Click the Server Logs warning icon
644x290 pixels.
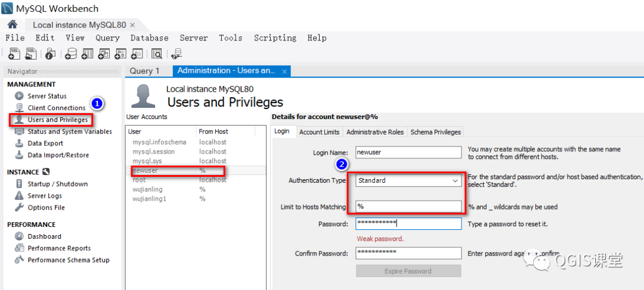click(19, 196)
